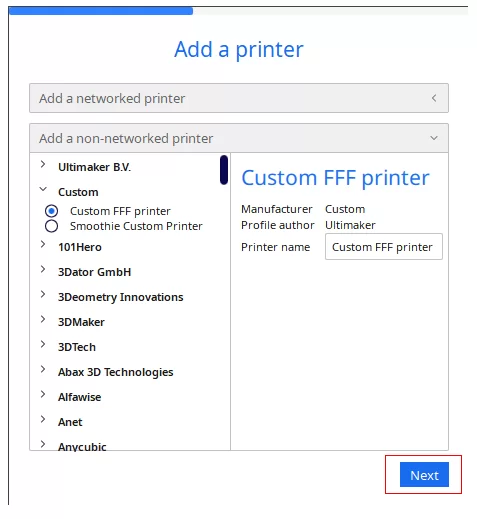This screenshot has width=477, height=519.
Task: Click the Add a non-networked printer header
Action: 239,138
